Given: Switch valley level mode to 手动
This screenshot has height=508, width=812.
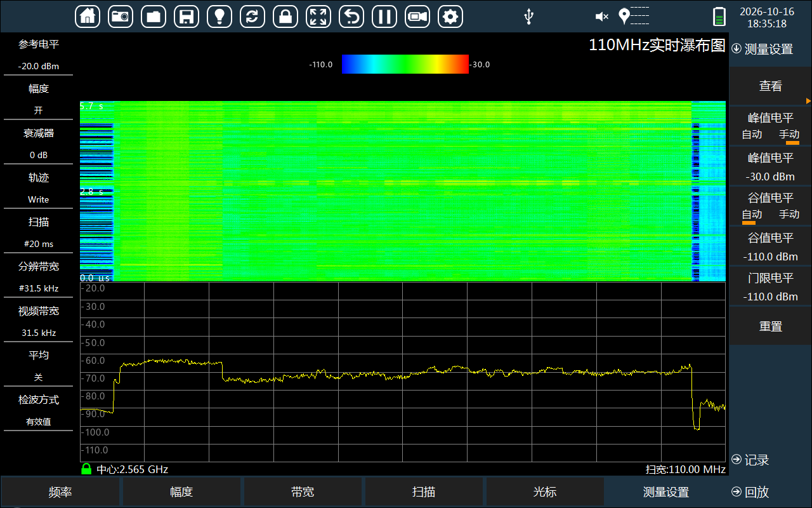Looking at the screenshot, I should click(x=789, y=215).
